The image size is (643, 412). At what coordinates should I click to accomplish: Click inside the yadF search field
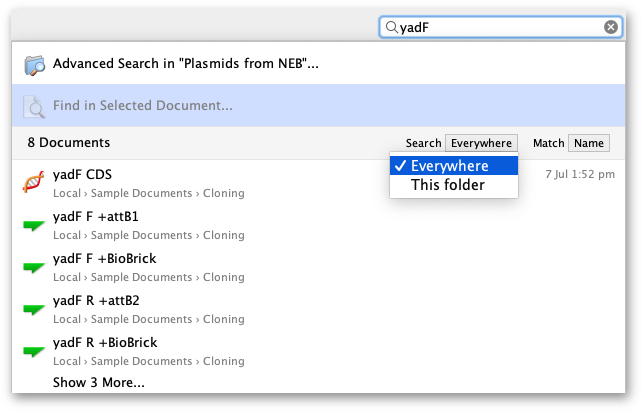click(500, 27)
